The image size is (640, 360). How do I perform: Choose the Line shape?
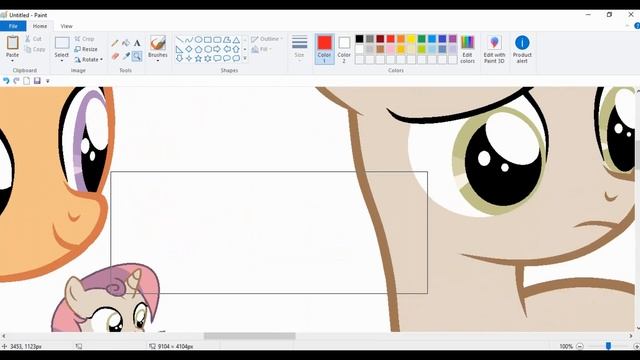(x=179, y=40)
